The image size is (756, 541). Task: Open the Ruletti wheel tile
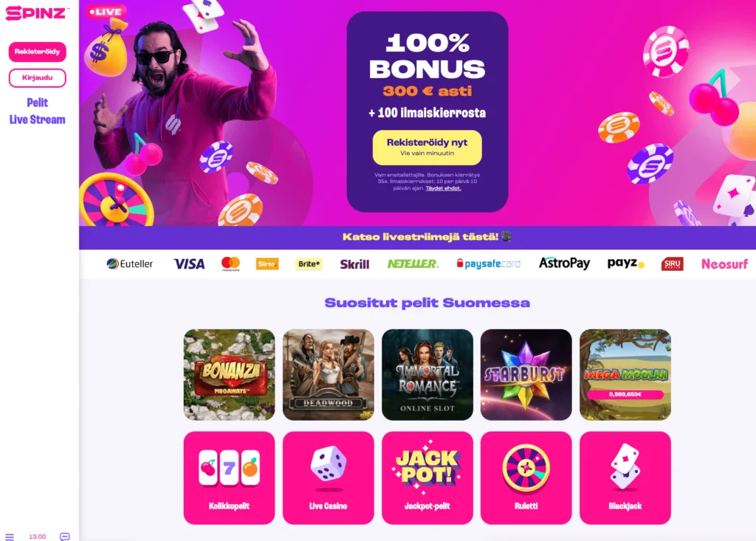pyautogui.click(x=526, y=478)
